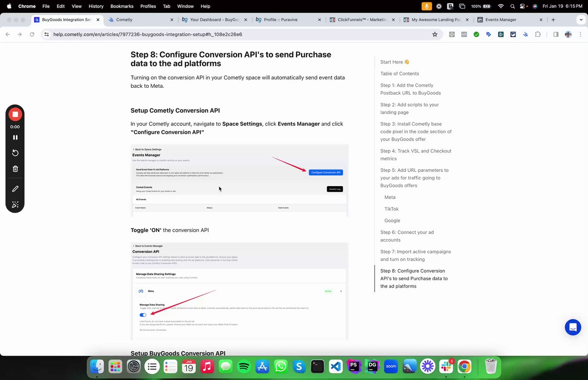The image size is (588, 380).
Task: Open Slack from the Dock
Action: point(446,366)
